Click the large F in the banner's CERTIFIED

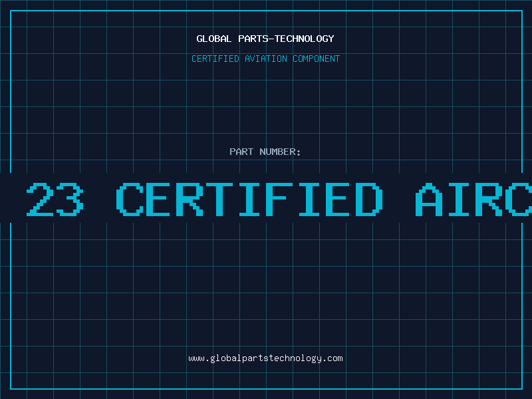tap(279, 199)
